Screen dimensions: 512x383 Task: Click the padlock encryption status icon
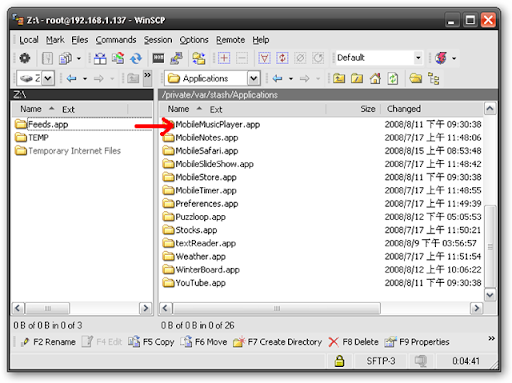[339, 361]
